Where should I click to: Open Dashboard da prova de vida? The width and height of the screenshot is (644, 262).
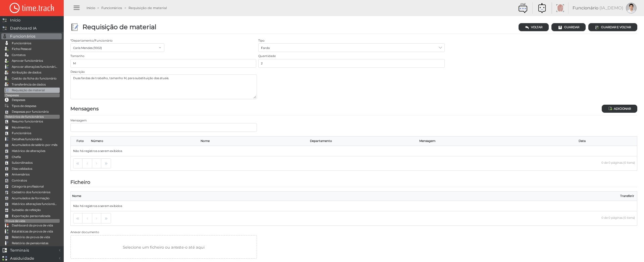[x=32, y=225]
